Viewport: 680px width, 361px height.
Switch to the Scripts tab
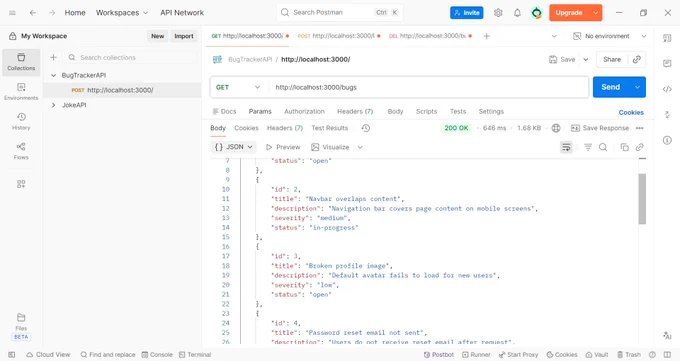point(426,112)
